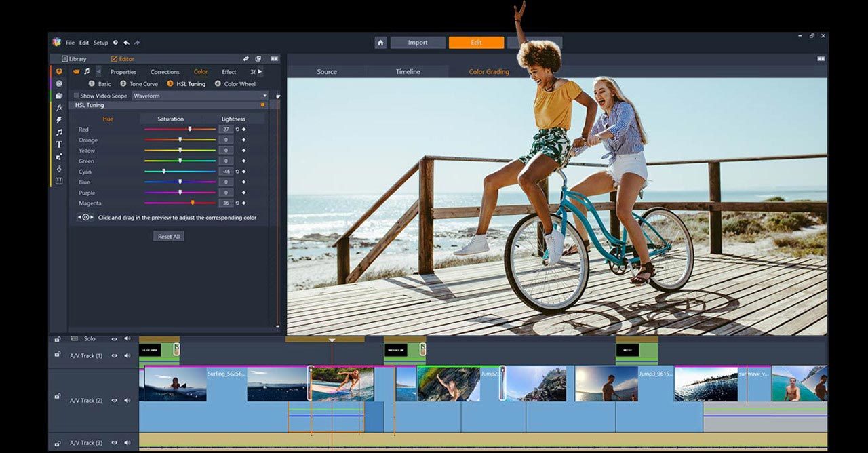The width and height of the screenshot is (868, 453).
Task: Mute audio on A/V Track (1)
Action: (x=127, y=355)
